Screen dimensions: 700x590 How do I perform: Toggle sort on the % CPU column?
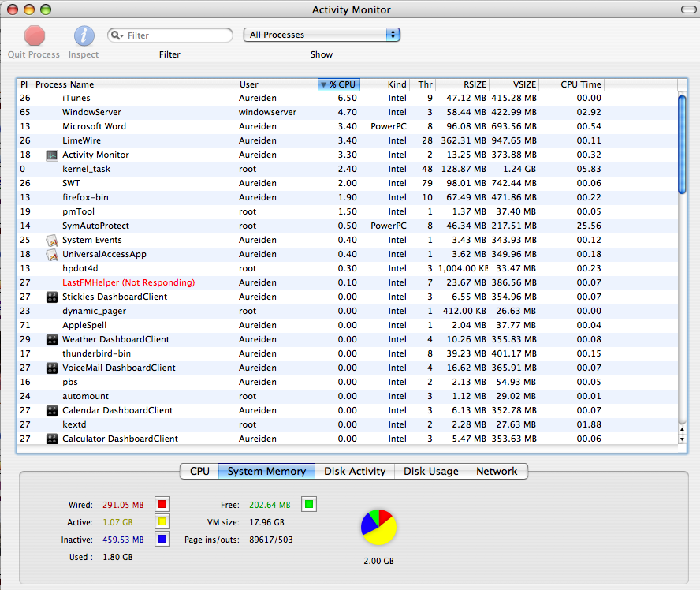[x=339, y=84]
